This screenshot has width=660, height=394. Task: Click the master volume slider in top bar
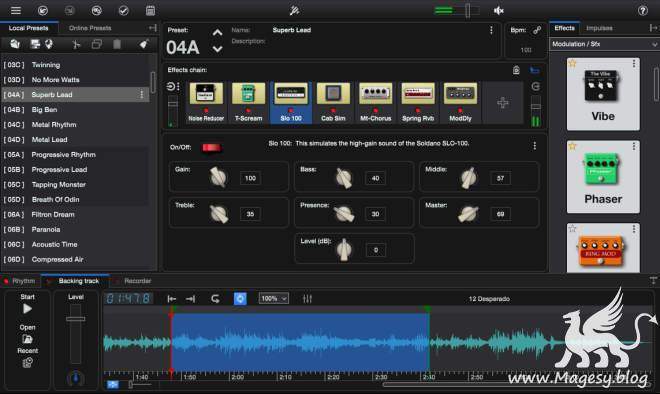467,11
